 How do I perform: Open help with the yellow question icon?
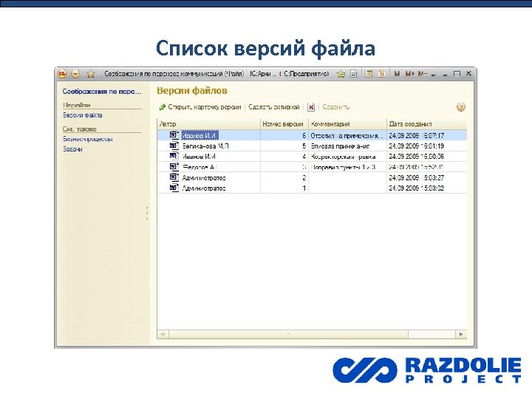[461, 107]
